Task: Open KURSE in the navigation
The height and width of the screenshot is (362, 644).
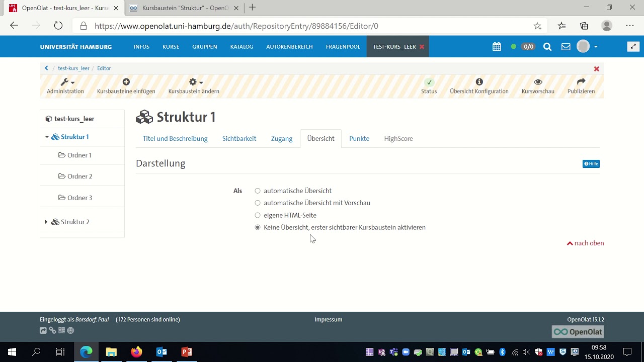Action: point(171,47)
